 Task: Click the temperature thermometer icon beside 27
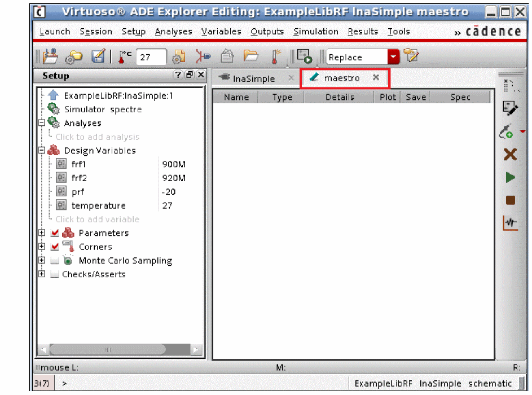click(x=125, y=56)
